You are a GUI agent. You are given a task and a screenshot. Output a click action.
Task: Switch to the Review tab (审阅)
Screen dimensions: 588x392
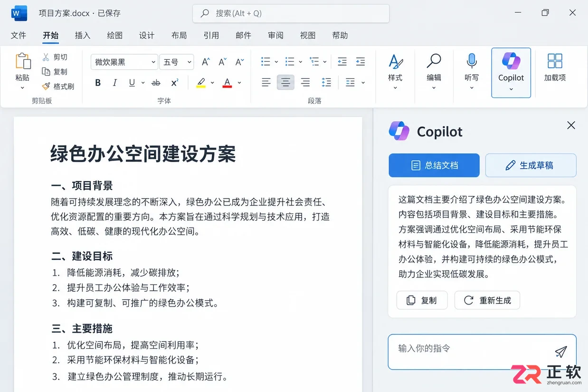pyautogui.click(x=275, y=35)
